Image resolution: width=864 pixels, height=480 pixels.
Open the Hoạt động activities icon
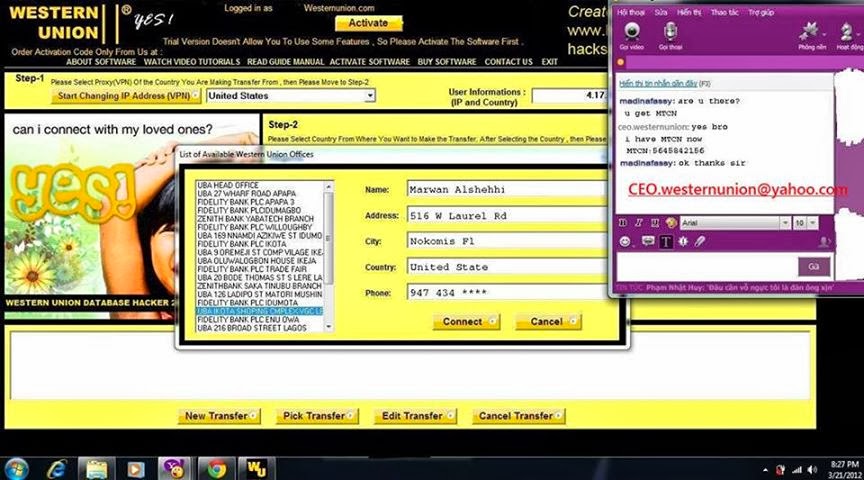tap(849, 36)
